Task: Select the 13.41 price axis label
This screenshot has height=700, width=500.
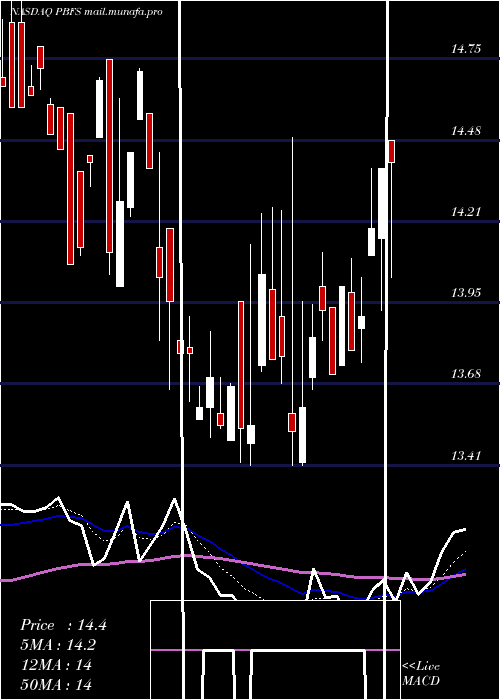Action: [x=466, y=456]
